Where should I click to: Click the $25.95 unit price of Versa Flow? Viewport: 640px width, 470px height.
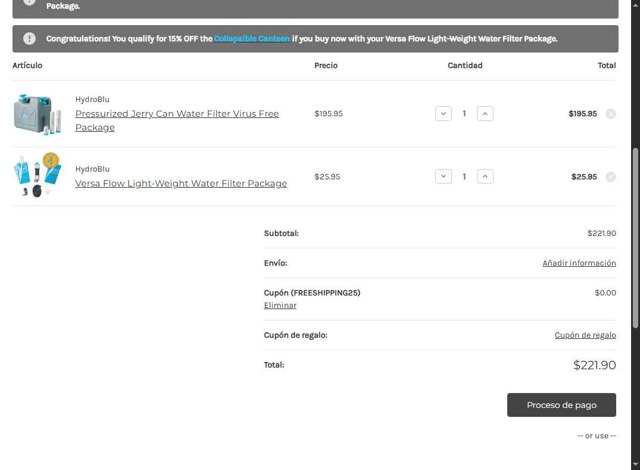pyautogui.click(x=327, y=177)
